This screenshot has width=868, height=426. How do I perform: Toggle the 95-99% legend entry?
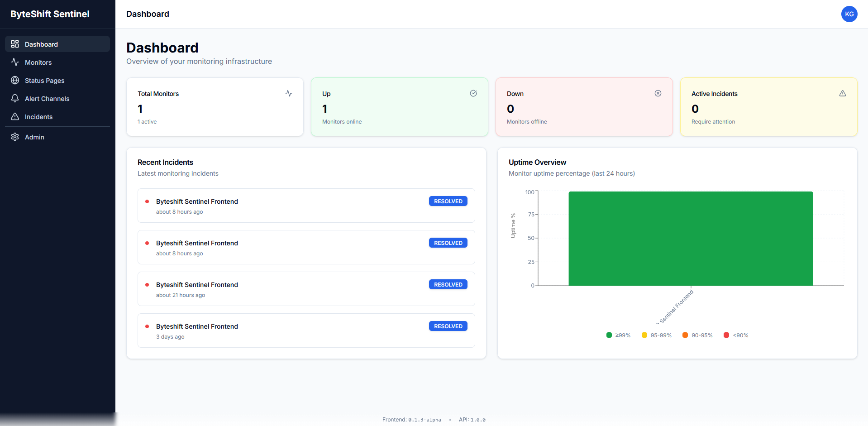[657, 335]
